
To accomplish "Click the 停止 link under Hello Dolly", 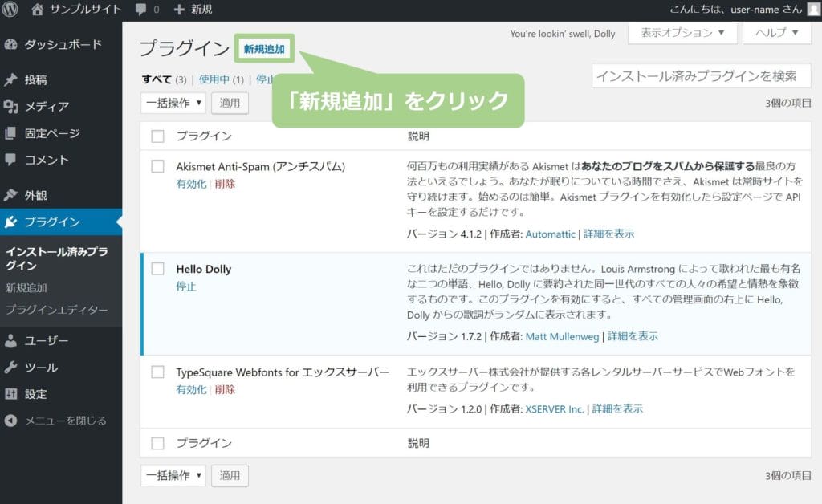I will click(x=185, y=287).
